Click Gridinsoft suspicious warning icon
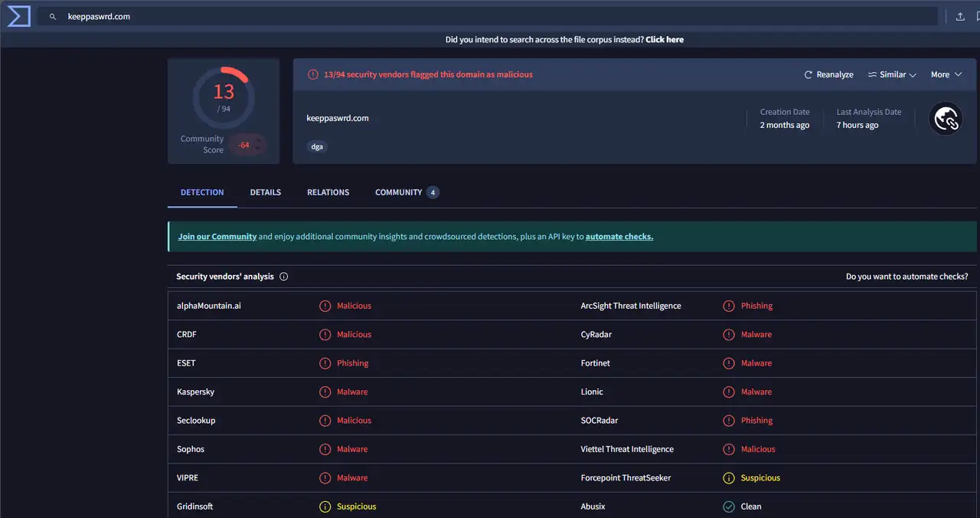 coord(325,507)
